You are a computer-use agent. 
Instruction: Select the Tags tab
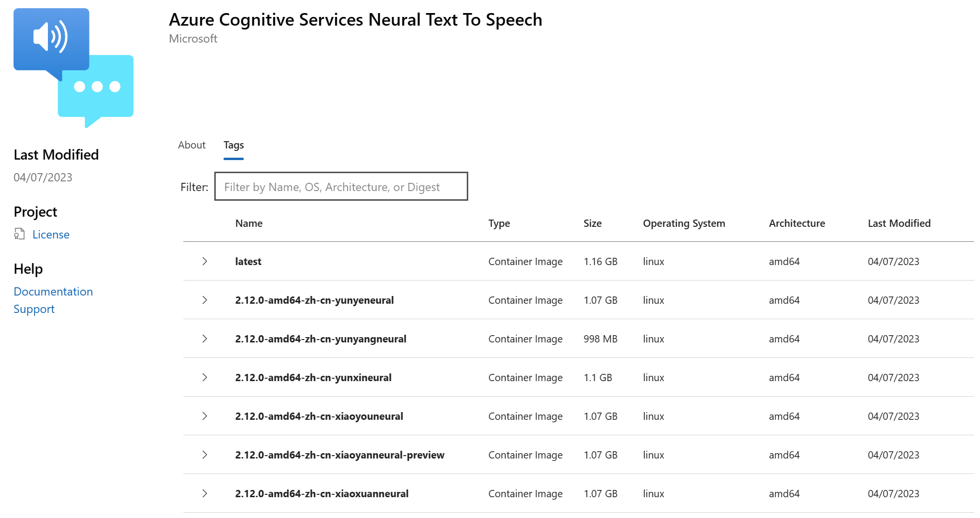coord(234,145)
